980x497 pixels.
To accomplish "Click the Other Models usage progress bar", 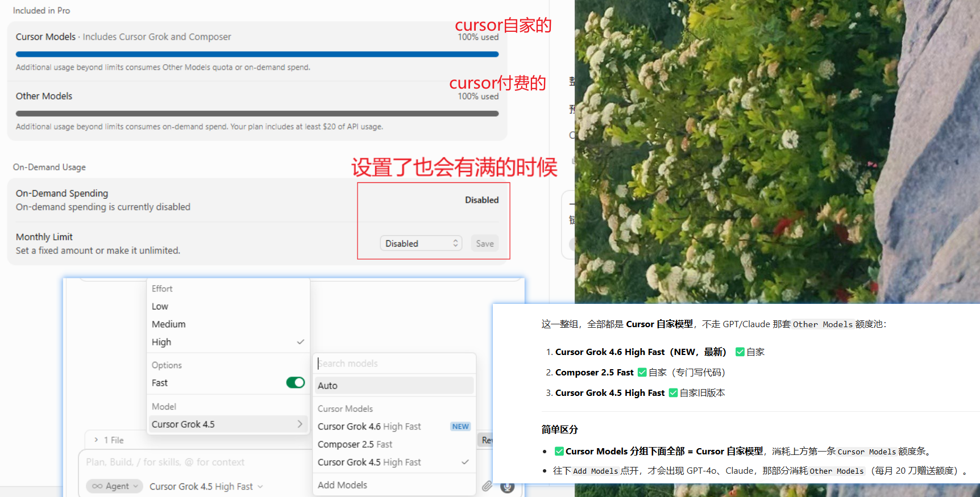I will pos(257,114).
